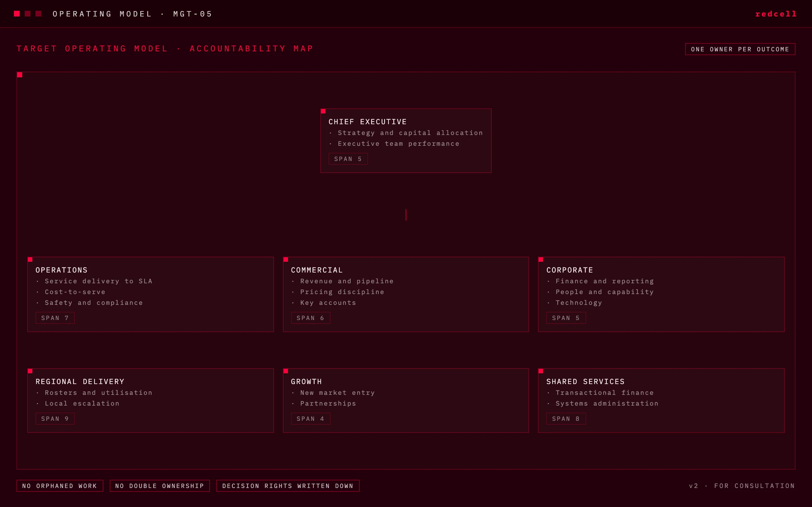
Task: Click the red corner marker on Growth card
Action: point(285,371)
